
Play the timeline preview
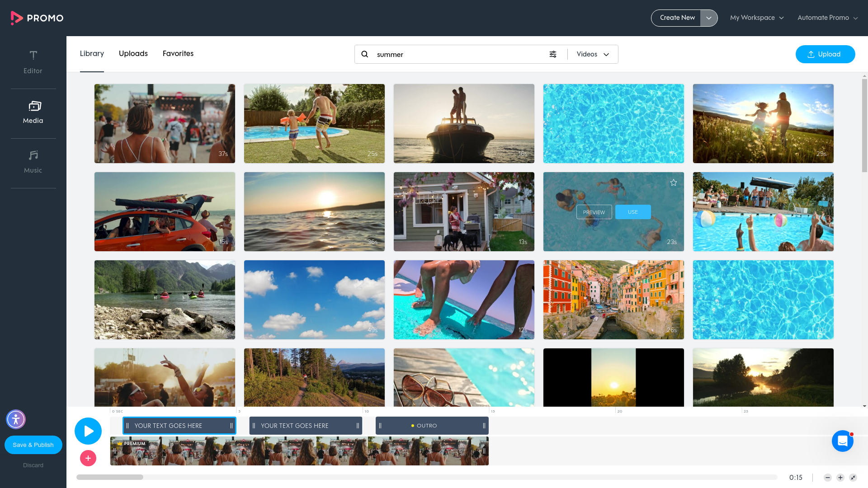click(x=88, y=431)
